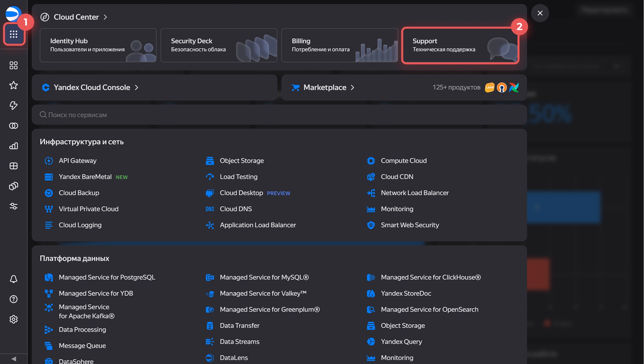Screen dimensions: 644x364
Task: Open Managed Service for Greenplum
Action: pyautogui.click(x=270, y=309)
